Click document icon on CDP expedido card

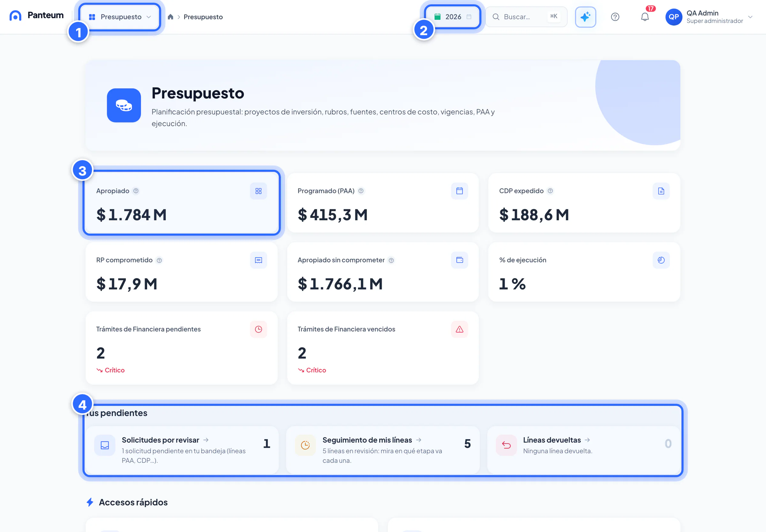661,191
